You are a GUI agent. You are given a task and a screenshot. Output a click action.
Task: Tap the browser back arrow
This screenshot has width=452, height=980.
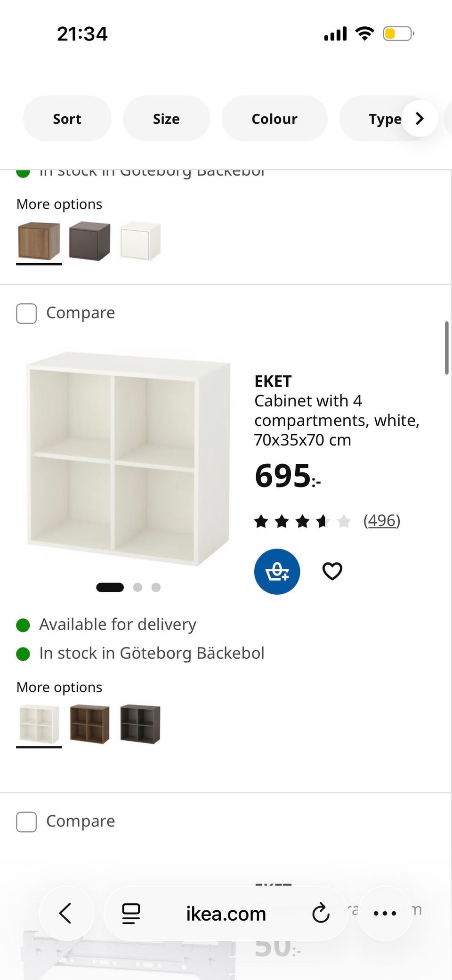click(x=66, y=913)
